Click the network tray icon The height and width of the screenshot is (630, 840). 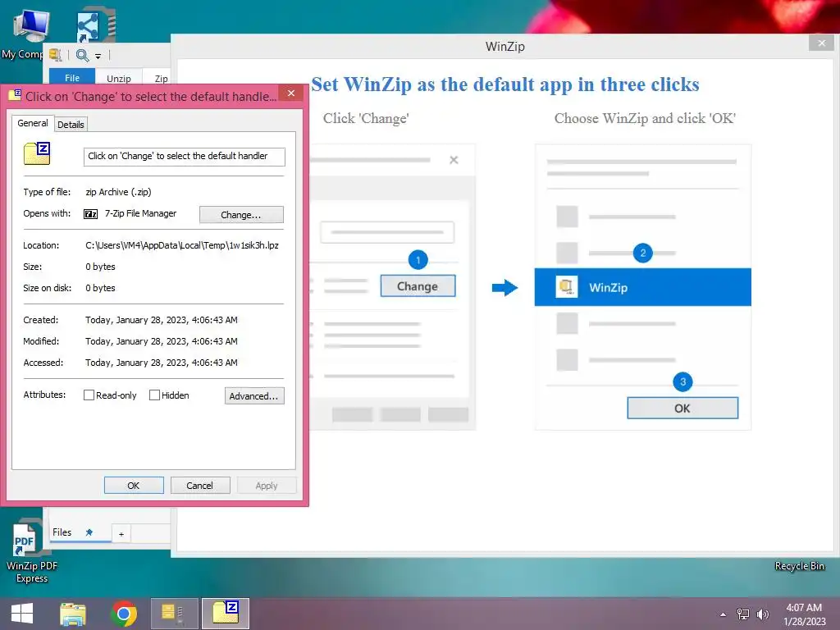pyautogui.click(x=743, y=614)
